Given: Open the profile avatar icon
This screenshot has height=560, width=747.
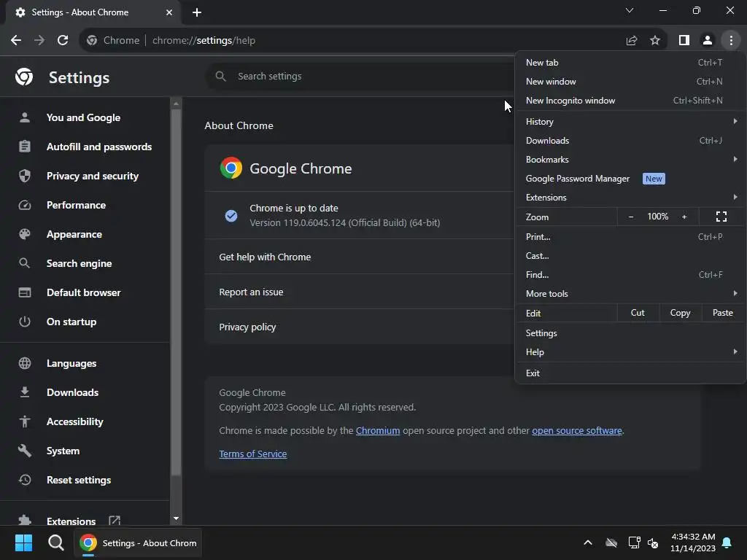Looking at the screenshot, I should [x=708, y=41].
